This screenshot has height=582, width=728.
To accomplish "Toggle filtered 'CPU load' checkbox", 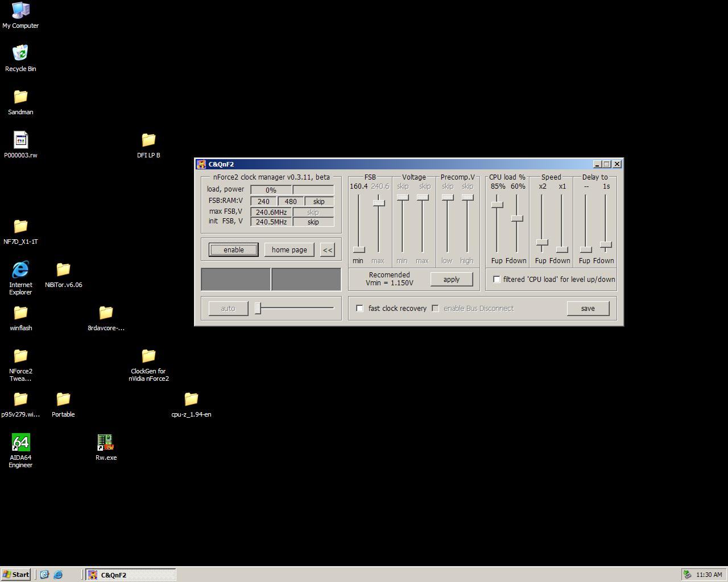I will click(497, 279).
